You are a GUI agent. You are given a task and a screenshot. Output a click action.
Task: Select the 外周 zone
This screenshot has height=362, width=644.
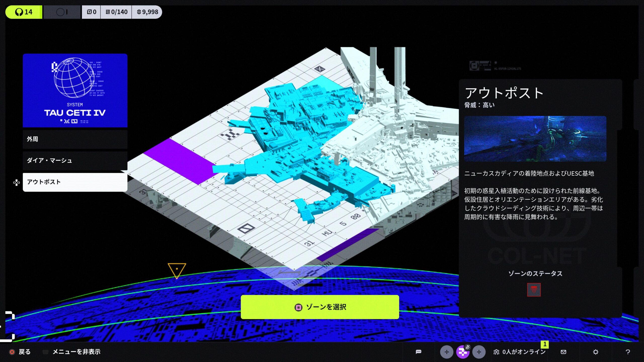tap(75, 139)
